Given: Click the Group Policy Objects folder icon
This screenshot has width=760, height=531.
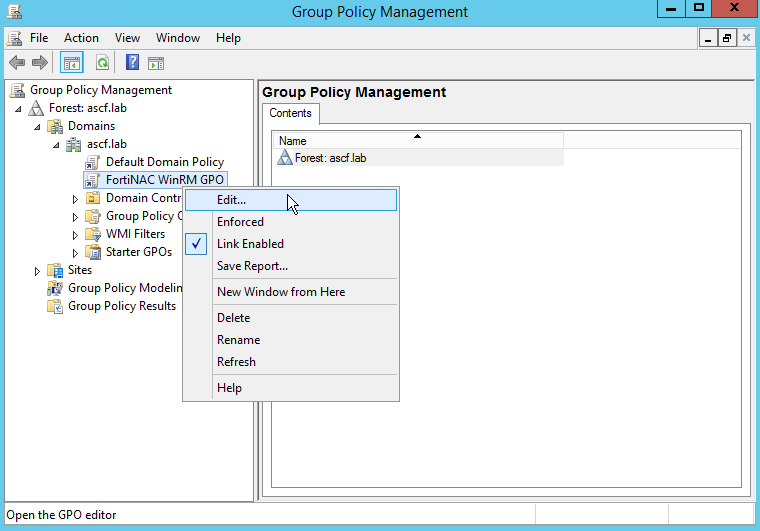Looking at the screenshot, I should (x=93, y=216).
